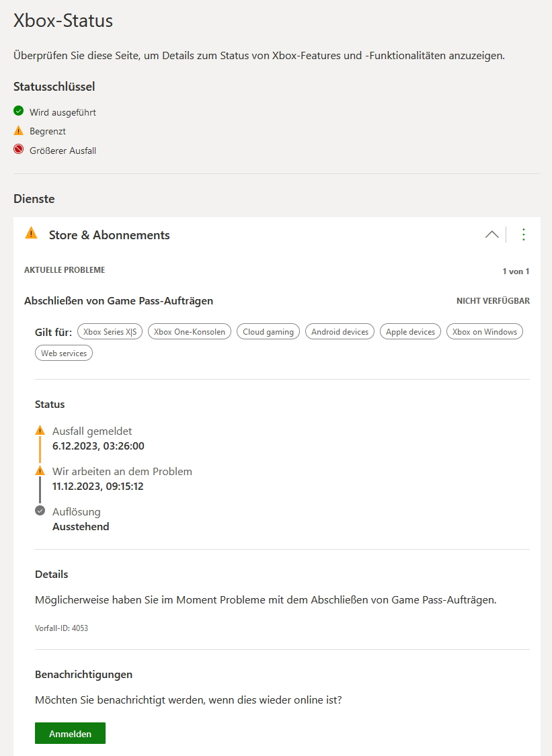Click the green check icon for Wird ausgeführt

(x=18, y=111)
